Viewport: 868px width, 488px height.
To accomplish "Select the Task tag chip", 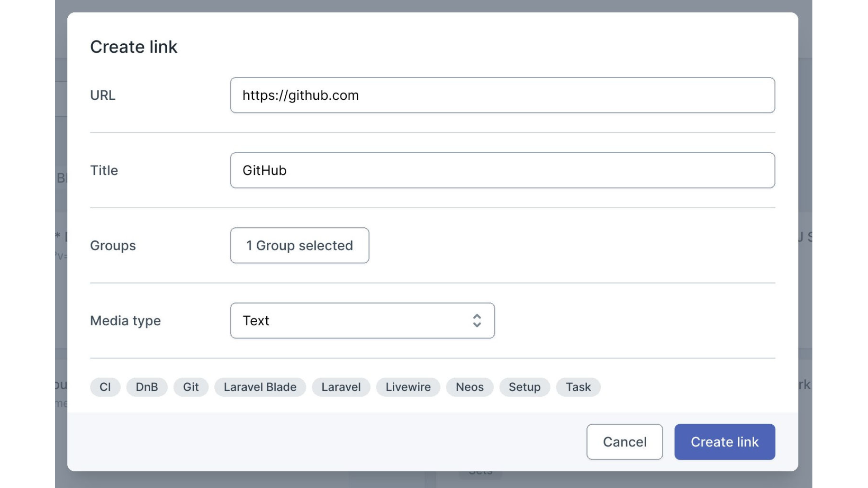I will [x=578, y=387].
